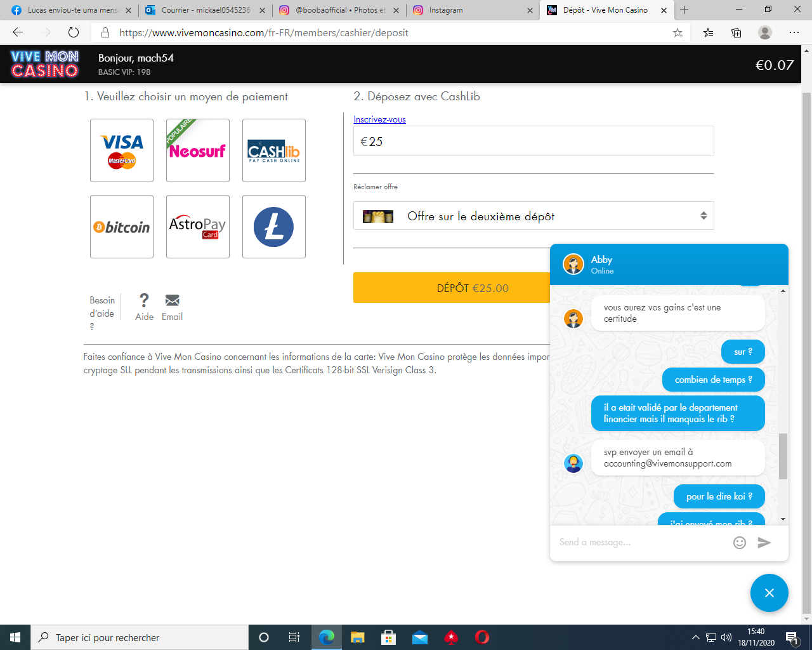Image resolution: width=812 pixels, height=650 pixels.
Task: Click the chat 'Send a message' input
Action: click(x=642, y=542)
